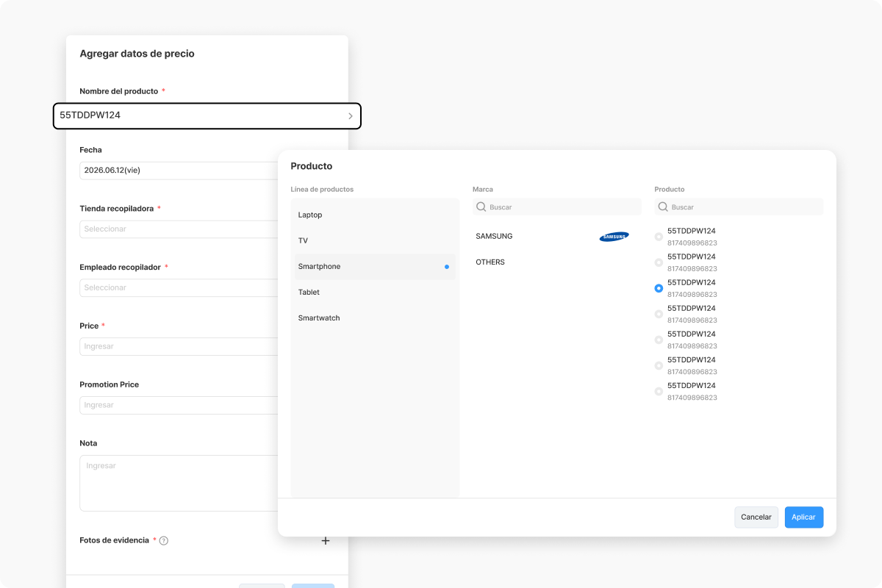Show help for Fotos de evidencia
882x588 pixels.
pyautogui.click(x=164, y=541)
